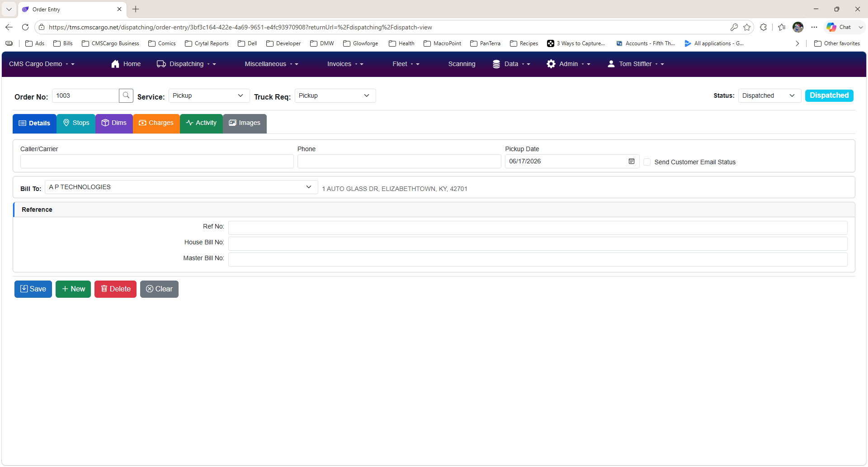Click the browser address bar URL

tap(240, 27)
